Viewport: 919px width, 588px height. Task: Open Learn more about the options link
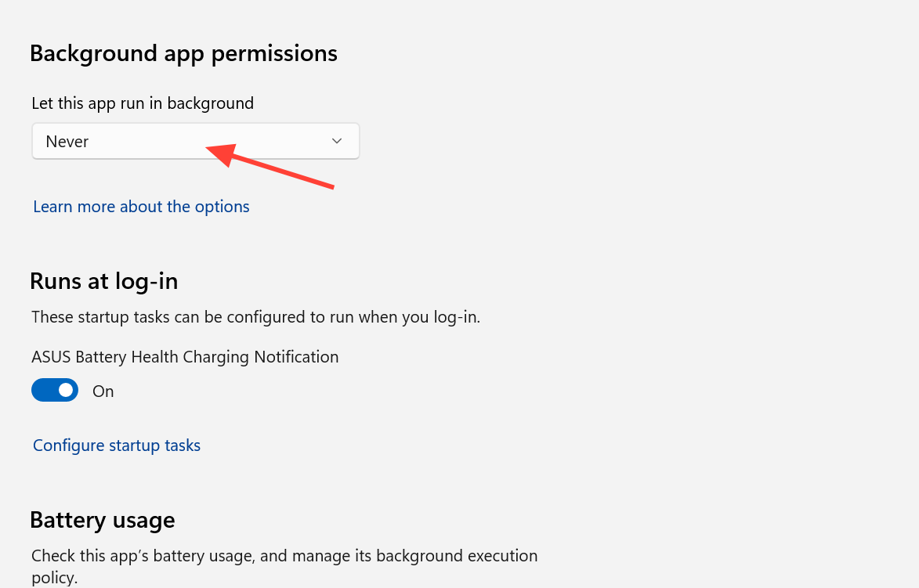pos(141,207)
